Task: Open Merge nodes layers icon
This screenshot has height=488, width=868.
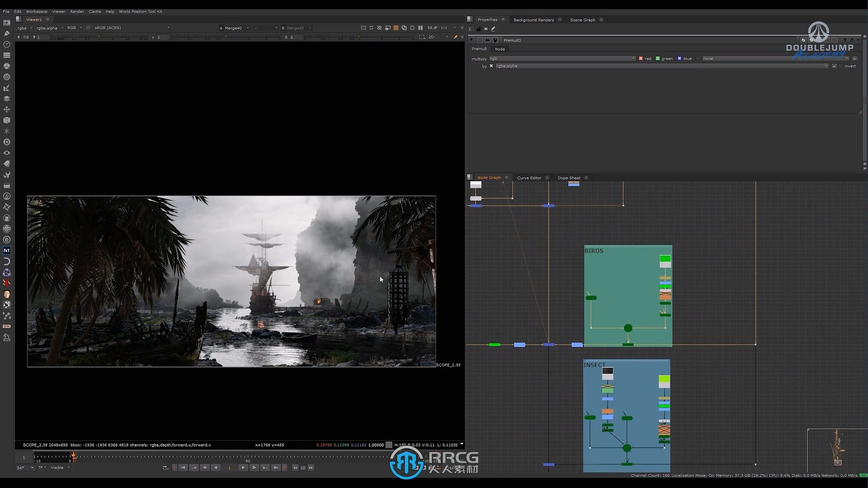Action: (7, 99)
